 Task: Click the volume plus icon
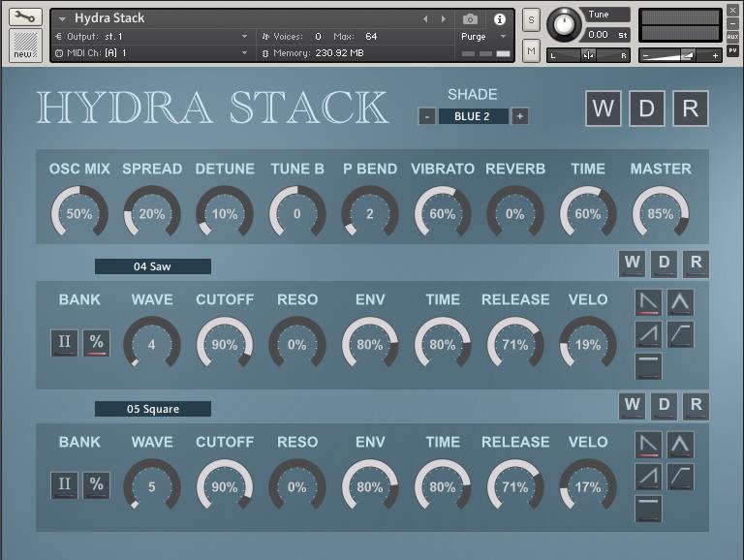click(715, 56)
